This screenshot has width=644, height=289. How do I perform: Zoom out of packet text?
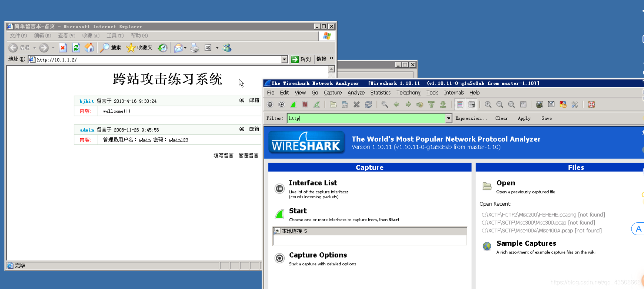500,104
